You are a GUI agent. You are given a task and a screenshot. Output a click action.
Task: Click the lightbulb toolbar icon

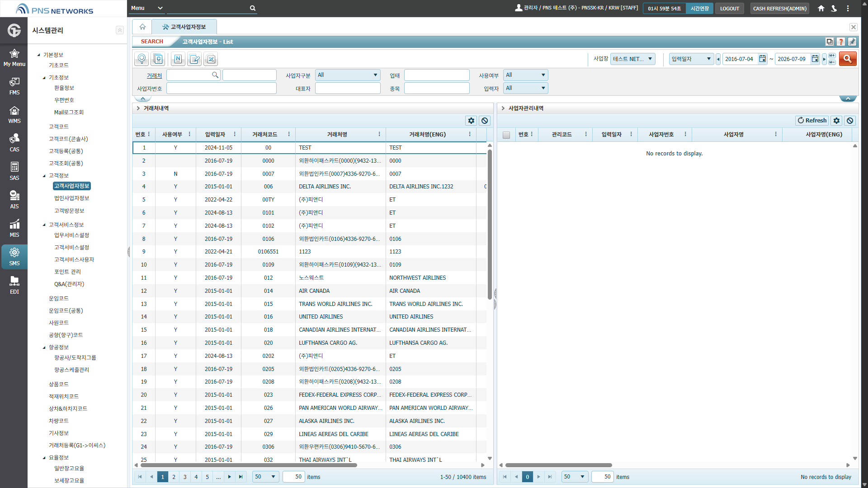click(x=142, y=59)
